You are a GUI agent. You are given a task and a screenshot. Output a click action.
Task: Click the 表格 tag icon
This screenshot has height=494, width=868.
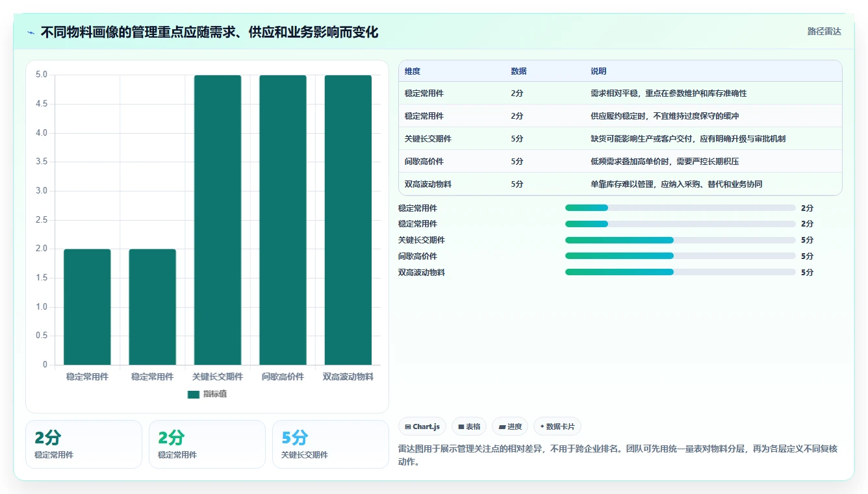[461, 427]
